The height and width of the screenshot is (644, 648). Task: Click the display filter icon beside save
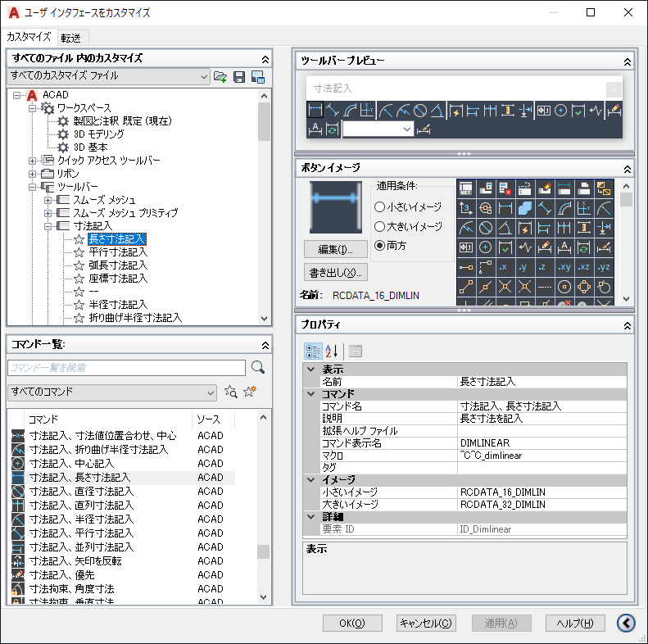258,77
